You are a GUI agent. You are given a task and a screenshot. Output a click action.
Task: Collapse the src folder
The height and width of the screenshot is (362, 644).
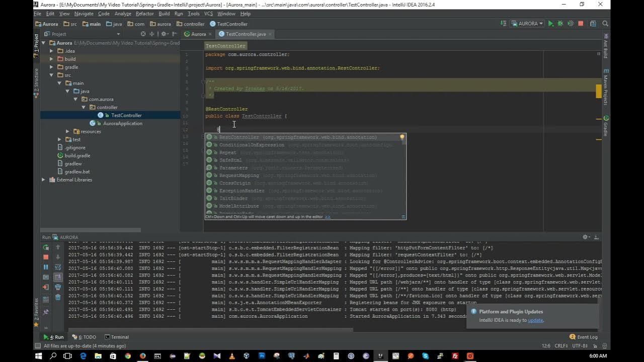[51, 75]
